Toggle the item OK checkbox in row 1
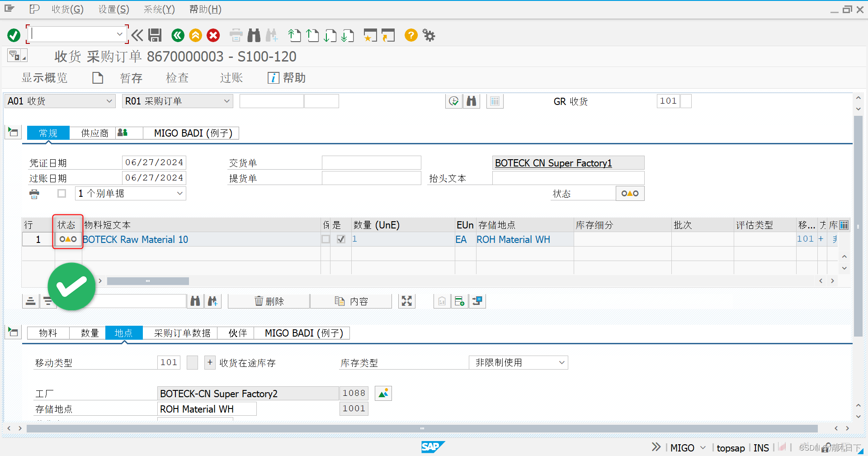868x456 pixels. tap(341, 239)
